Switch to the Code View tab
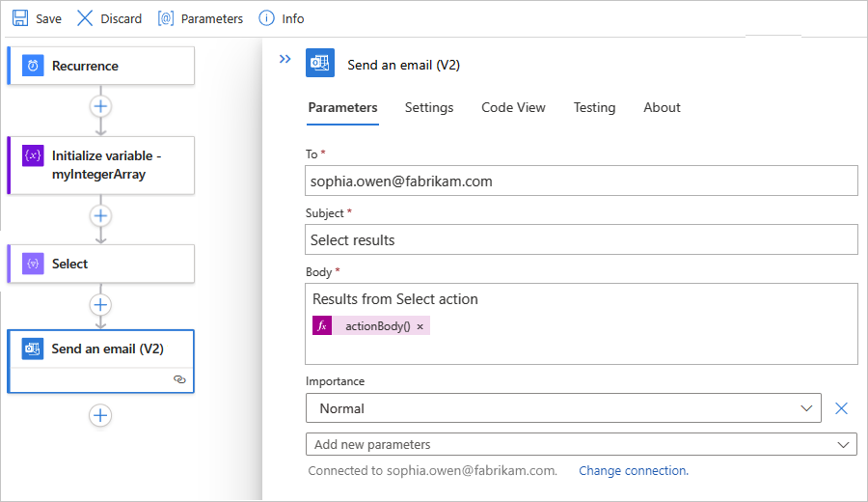Screen dimensions: 868x502 click(x=513, y=107)
